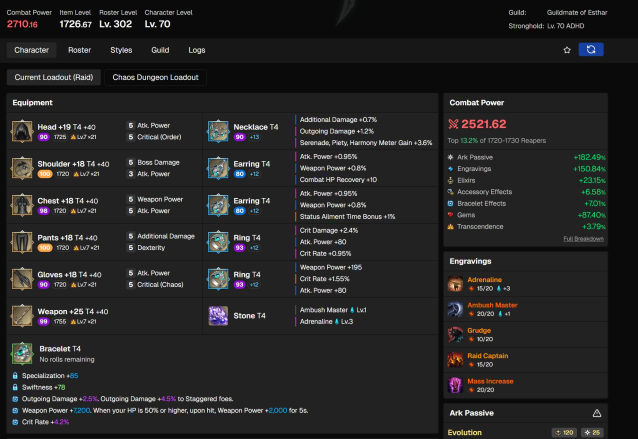
Task: Switch to the Guild tab
Action: [160, 49]
